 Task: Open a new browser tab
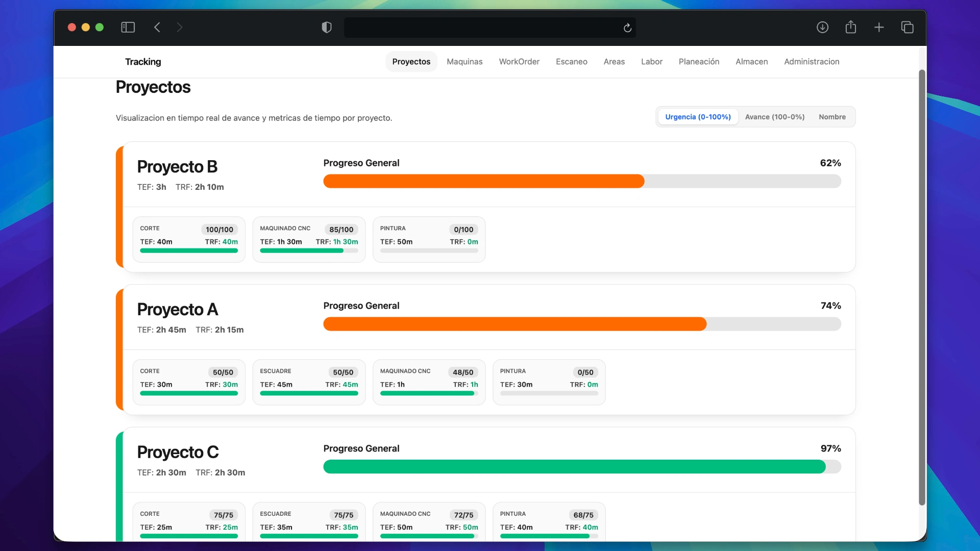879,27
